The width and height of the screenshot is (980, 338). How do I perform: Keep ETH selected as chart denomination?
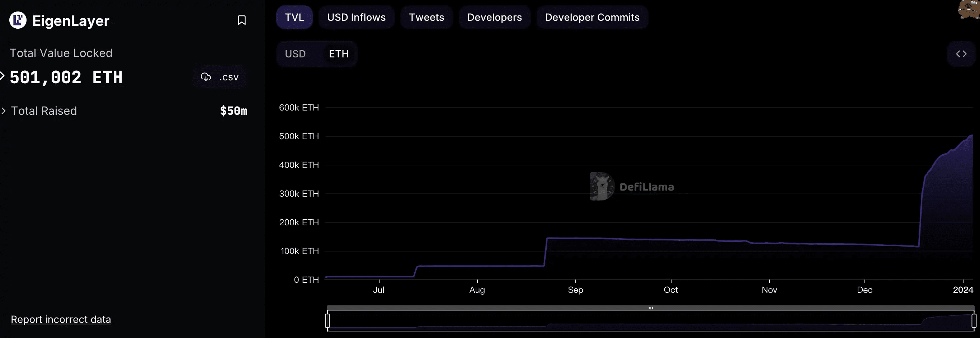[x=339, y=54]
